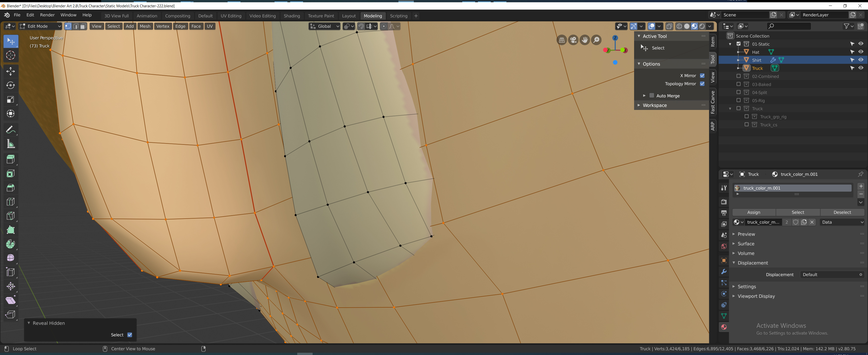Select the Rotate tool
The image size is (868, 355).
click(x=11, y=85)
